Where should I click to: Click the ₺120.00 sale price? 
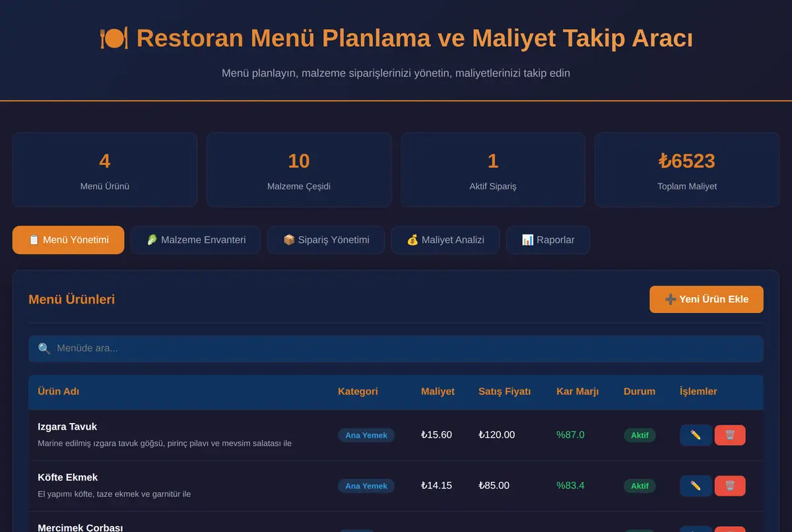pyautogui.click(x=496, y=435)
